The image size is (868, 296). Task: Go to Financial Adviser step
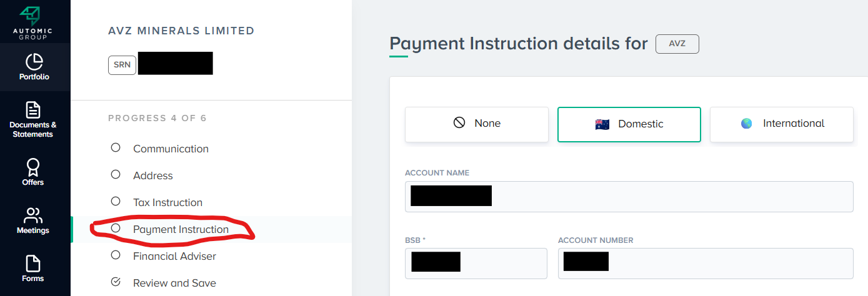pos(174,256)
